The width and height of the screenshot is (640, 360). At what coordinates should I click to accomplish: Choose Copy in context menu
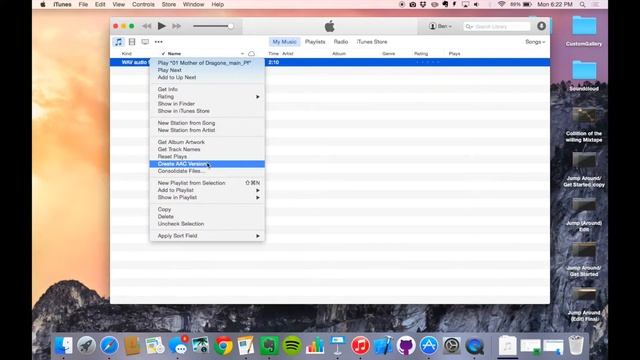coord(207,210)
